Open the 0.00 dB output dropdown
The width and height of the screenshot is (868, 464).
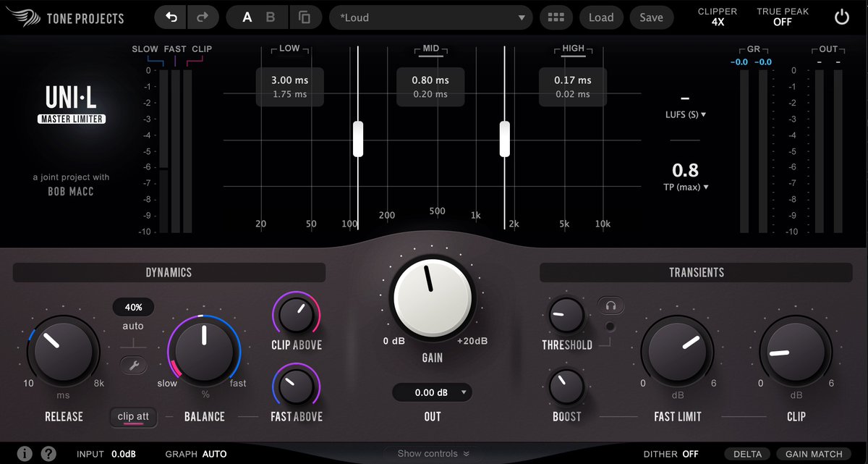coord(433,392)
